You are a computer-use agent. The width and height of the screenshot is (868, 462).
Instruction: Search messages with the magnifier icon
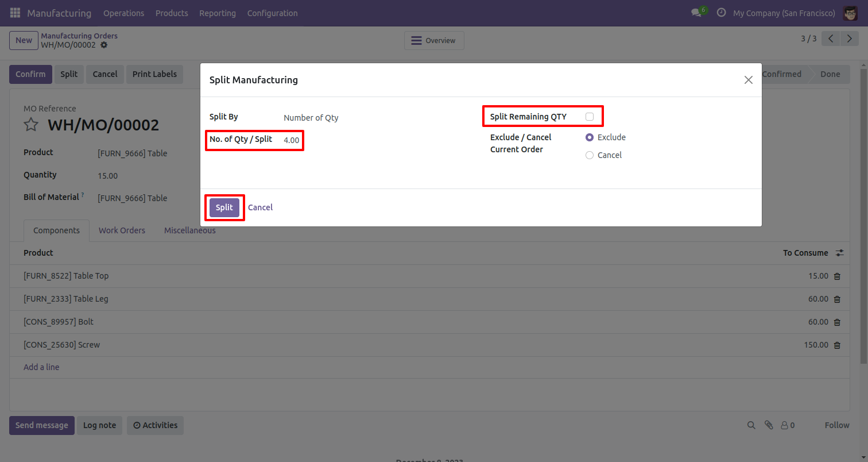click(751, 425)
